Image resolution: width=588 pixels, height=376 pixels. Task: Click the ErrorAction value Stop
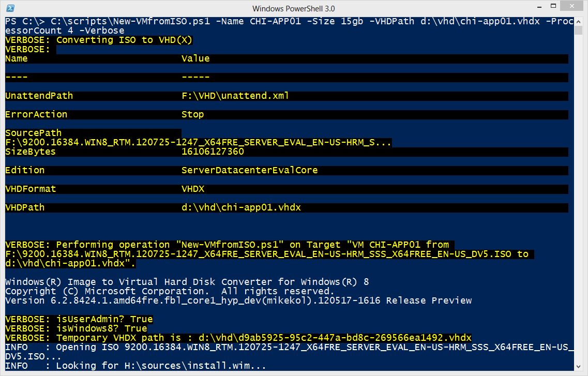click(x=191, y=114)
